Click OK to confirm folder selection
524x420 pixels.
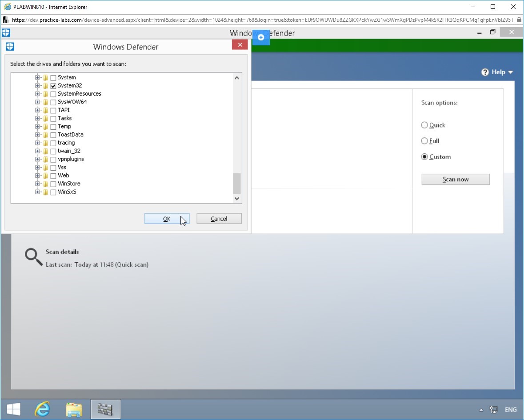(167, 219)
